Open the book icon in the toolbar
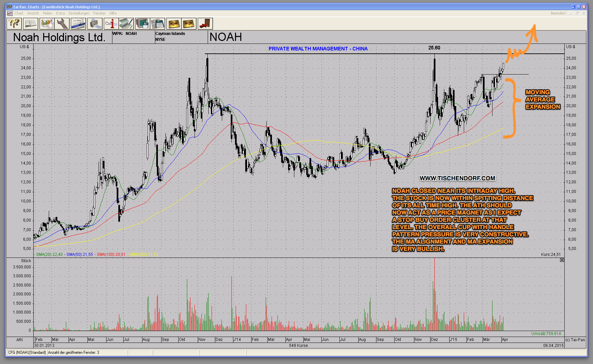 (x=30, y=24)
